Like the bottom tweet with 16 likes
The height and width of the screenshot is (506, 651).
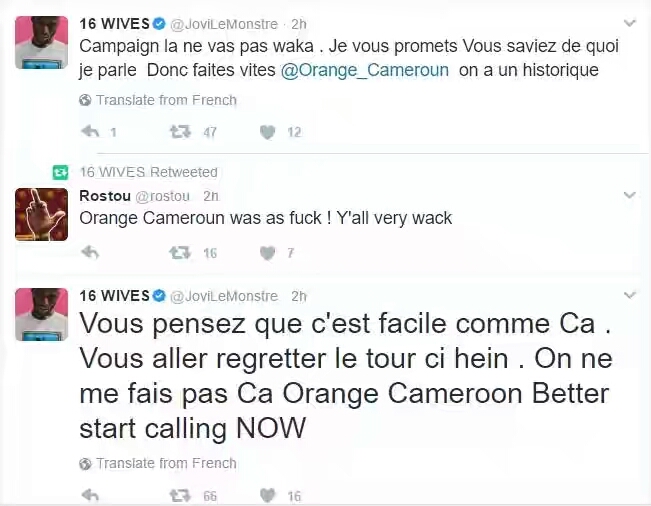coord(267,495)
